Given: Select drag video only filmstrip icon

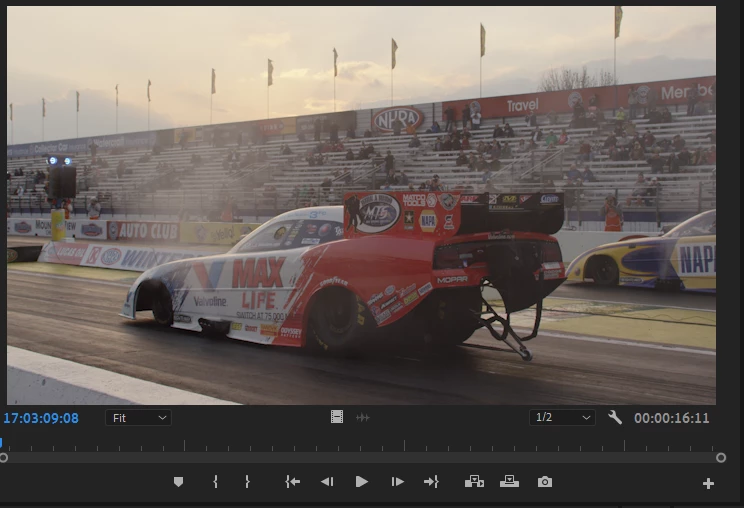Looking at the screenshot, I should (x=337, y=417).
